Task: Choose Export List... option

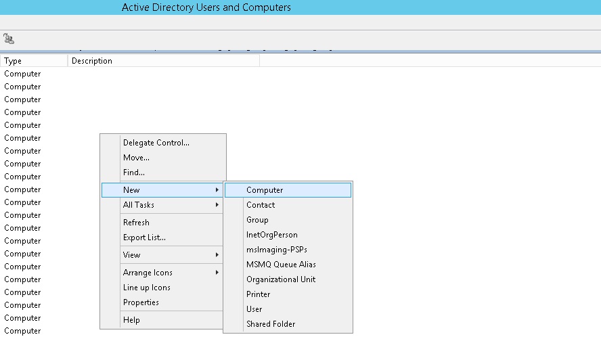Action: pyautogui.click(x=162, y=237)
